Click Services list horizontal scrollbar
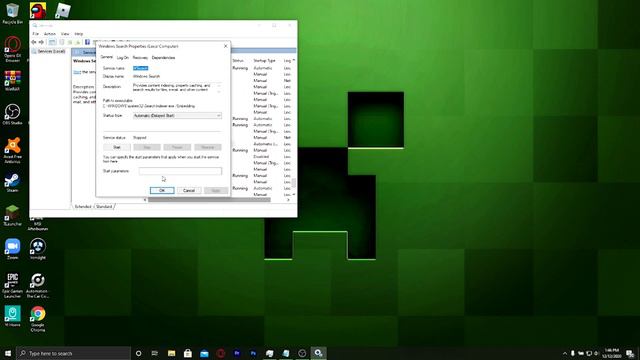Screen dimensions: 640x360 point(209,200)
